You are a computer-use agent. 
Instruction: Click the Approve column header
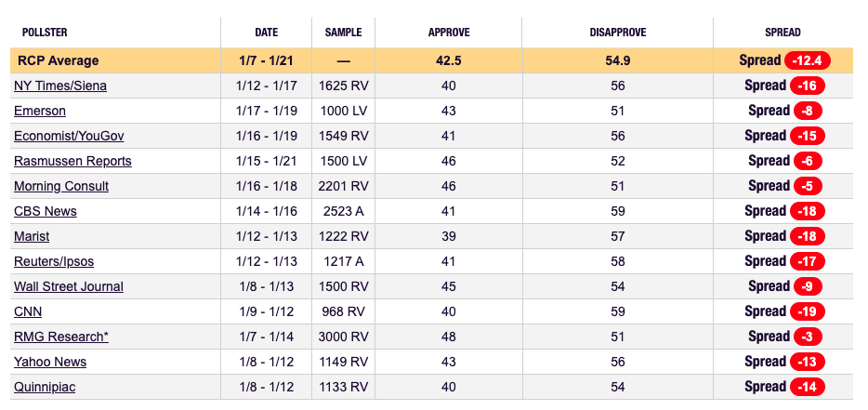pyautogui.click(x=449, y=33)
